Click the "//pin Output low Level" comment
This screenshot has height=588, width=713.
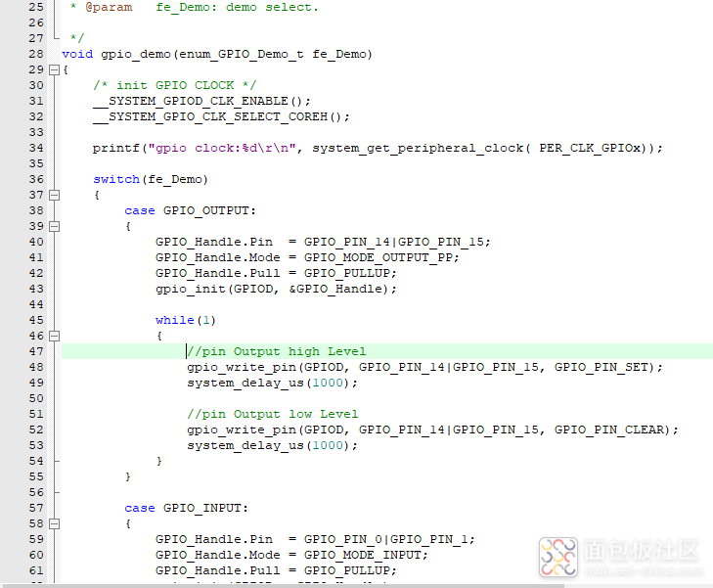pos(272,414)
